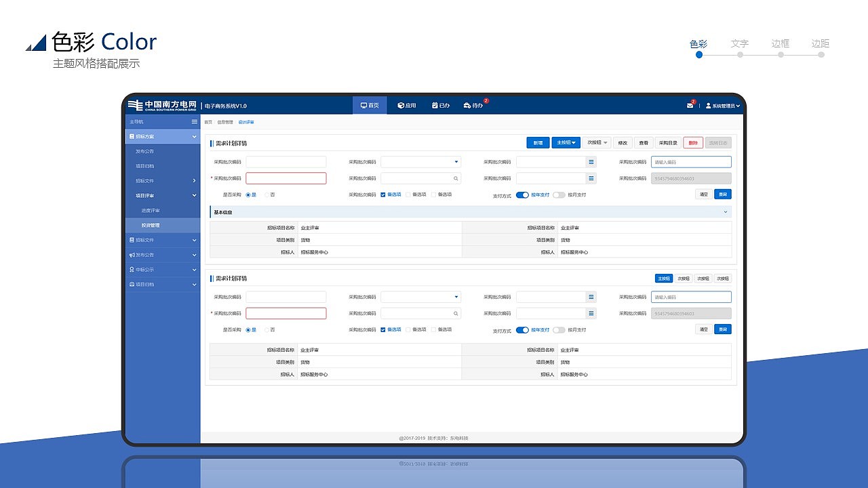Select the 边距 step in the slide header
Image resolution: width=868 pixels, height=488 pixels.
[821, 43]
